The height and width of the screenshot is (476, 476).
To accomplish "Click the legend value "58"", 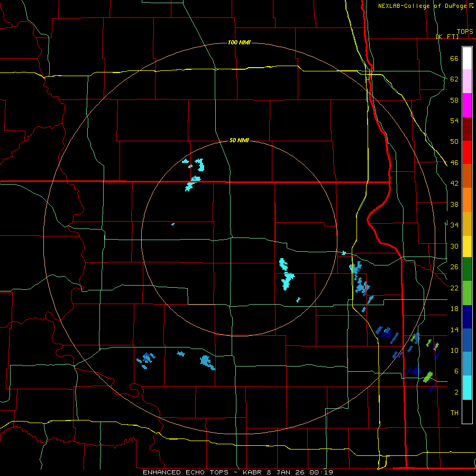I will 454,100.
